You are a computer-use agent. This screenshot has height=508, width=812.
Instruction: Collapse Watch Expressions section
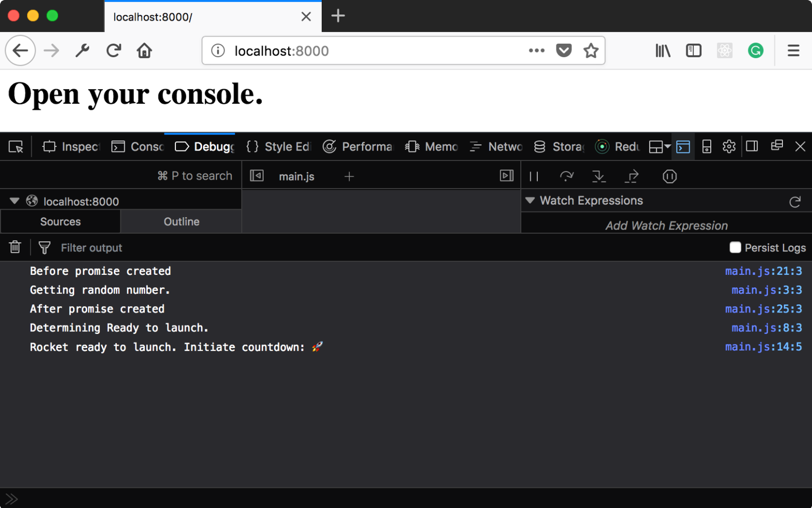(530, 201)
